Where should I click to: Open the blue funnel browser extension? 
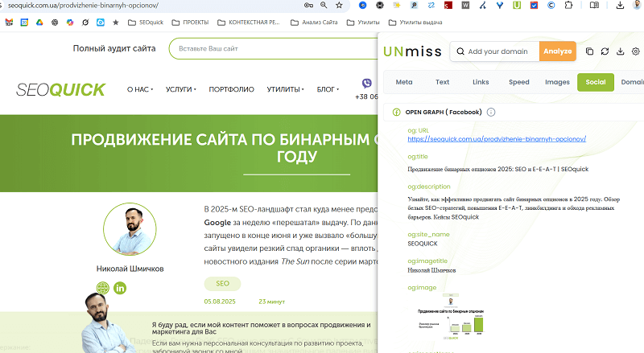coord(499,6)
